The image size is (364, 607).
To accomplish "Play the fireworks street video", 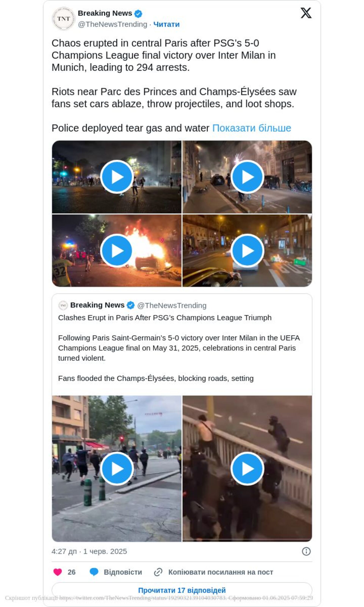I will click(x=247, y=177).
